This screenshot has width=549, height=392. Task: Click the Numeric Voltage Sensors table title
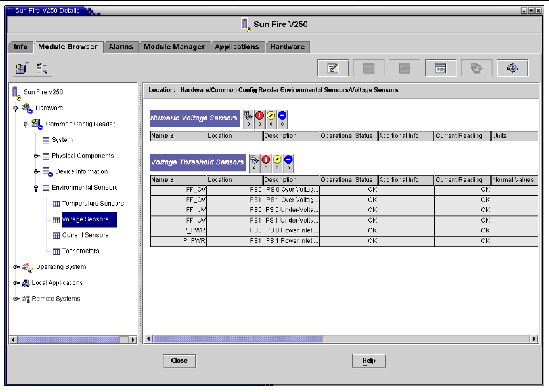click(195, 118)
